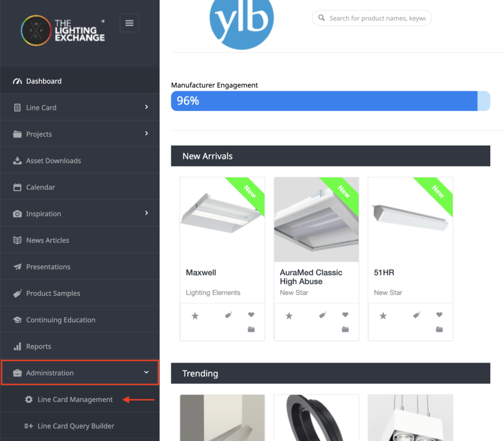Click the hamburger menu icon in sidebar header

point(129,23)
